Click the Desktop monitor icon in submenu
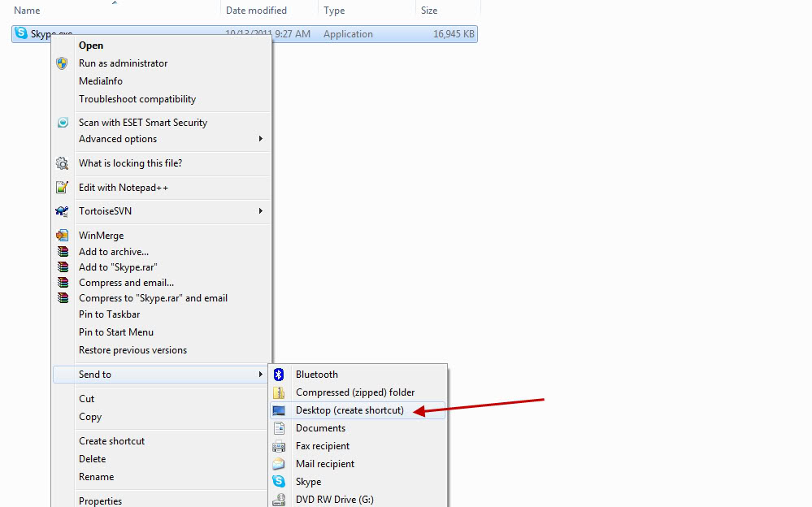This screenshot has width=812, height=507. point(279,410)
